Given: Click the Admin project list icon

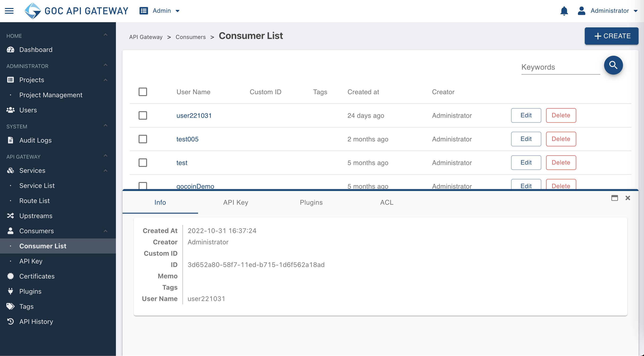Looking at the screenshot, I should pyautogui.click(x=144, y=11).
